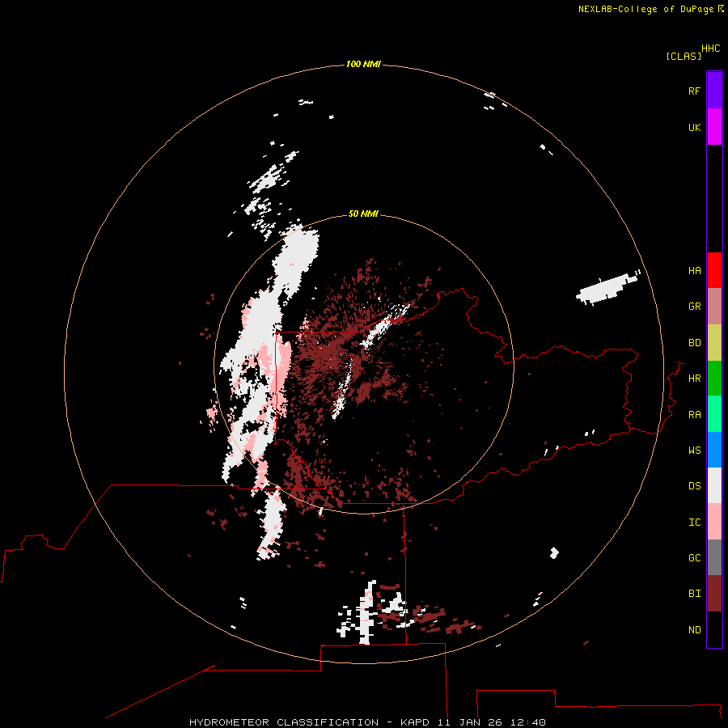This screenshot has height=728, width=728.
Task: Click the 50 NMI range ring label
Action: [363, 214]
